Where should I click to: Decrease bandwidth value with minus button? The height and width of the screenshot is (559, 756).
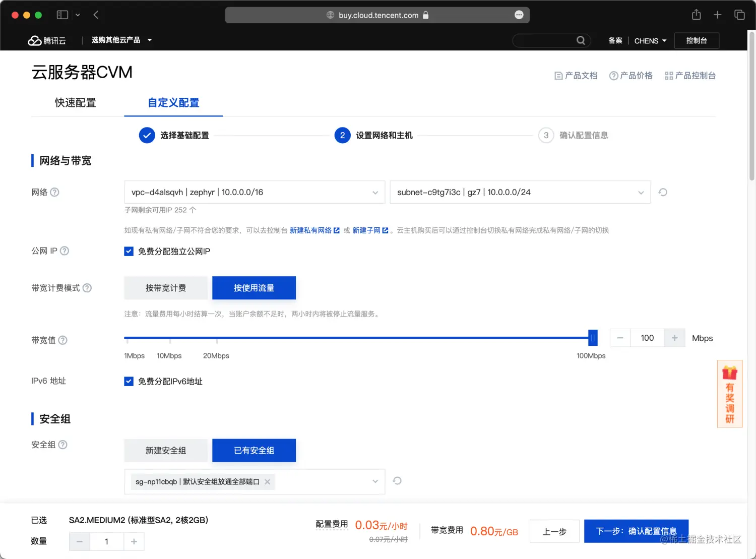coord(620,338)
